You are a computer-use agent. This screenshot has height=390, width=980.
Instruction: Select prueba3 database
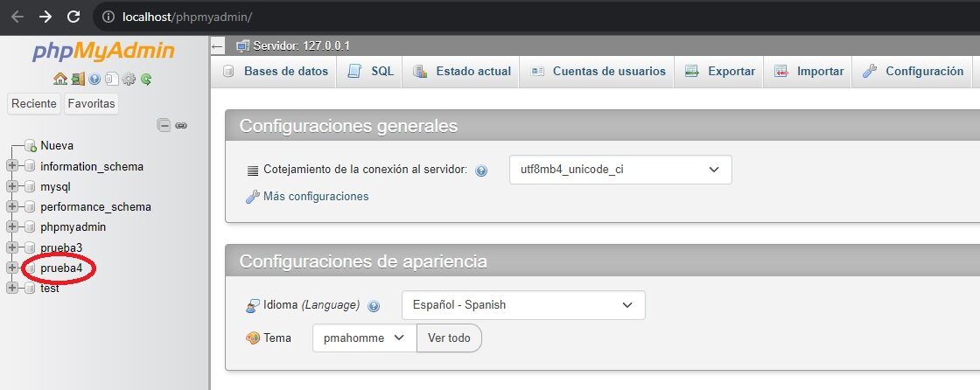point(61,247)
